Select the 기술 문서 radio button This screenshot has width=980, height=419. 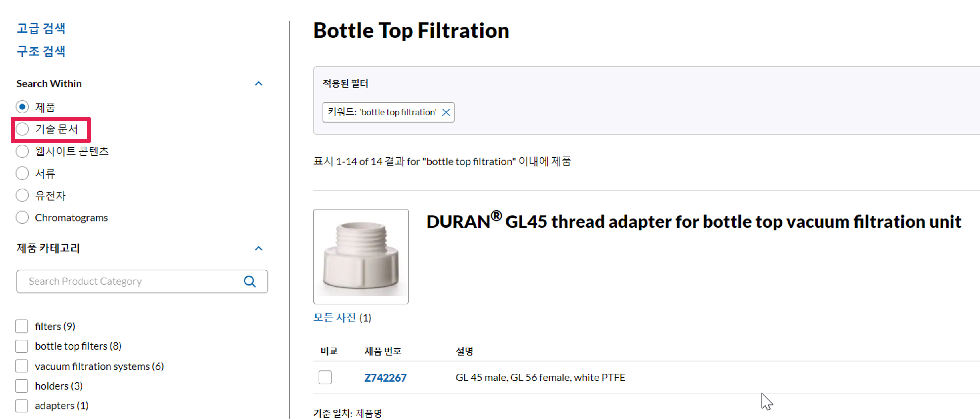[23, 129]
